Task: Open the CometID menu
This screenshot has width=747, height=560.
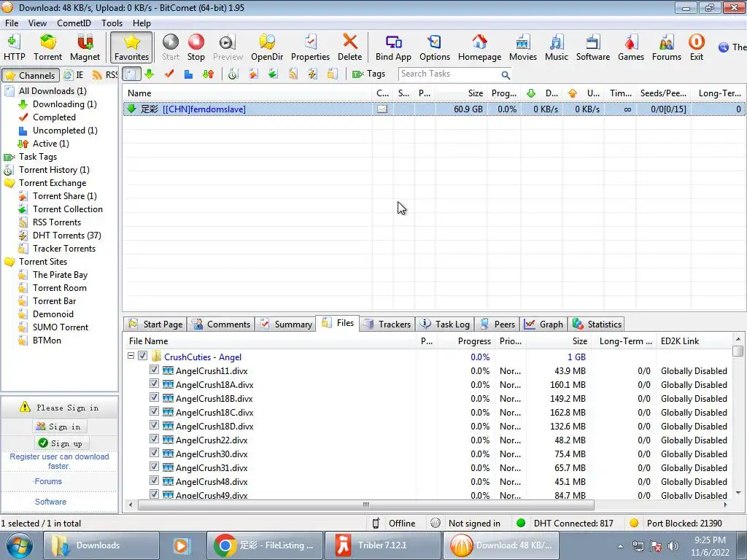Action: coord(74,23)
